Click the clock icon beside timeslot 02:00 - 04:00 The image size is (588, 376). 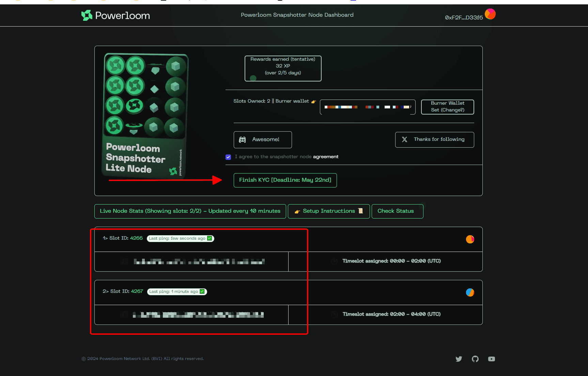[334, 314]
